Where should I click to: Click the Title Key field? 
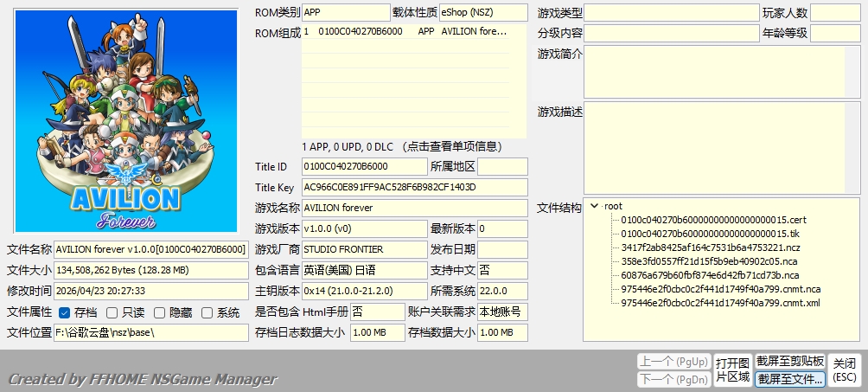[413, 188]
